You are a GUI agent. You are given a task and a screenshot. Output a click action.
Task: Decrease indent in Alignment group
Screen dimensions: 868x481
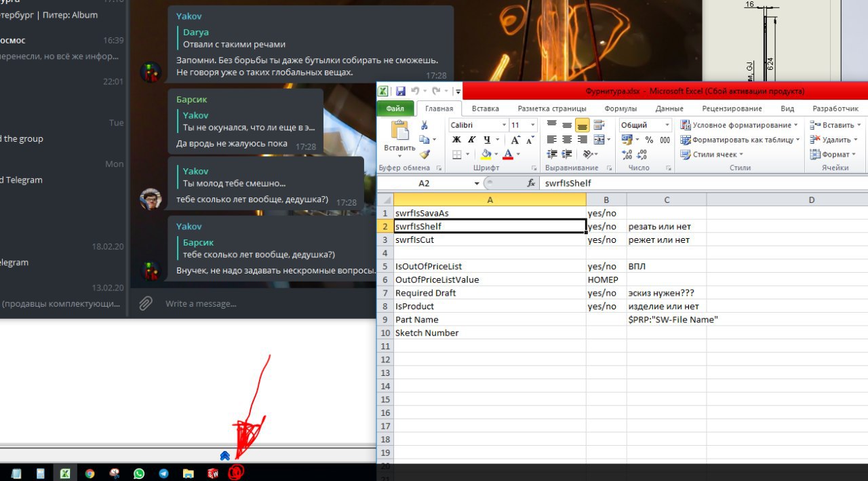click(552, 155)
